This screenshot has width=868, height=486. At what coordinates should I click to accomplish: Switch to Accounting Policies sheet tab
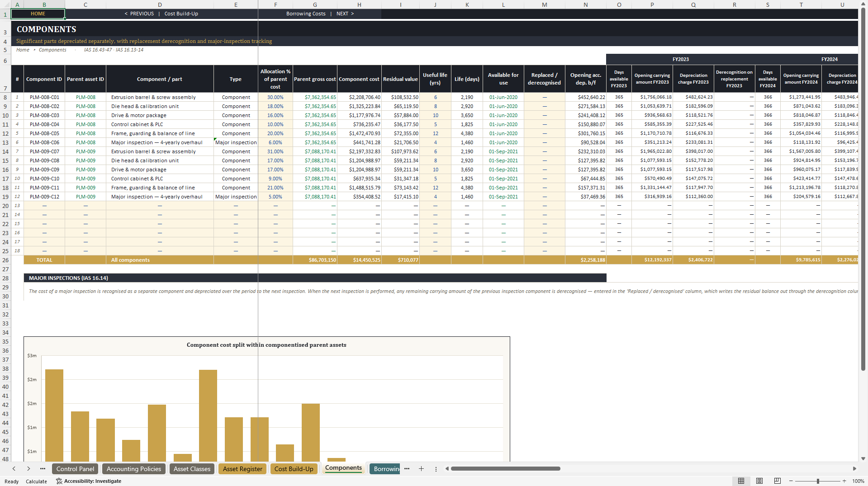(x=134, y=469)
